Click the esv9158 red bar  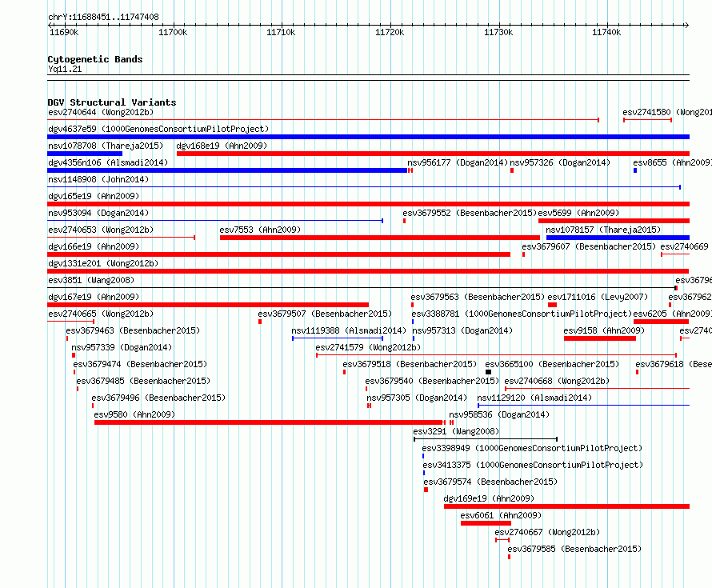pos(600,338)
